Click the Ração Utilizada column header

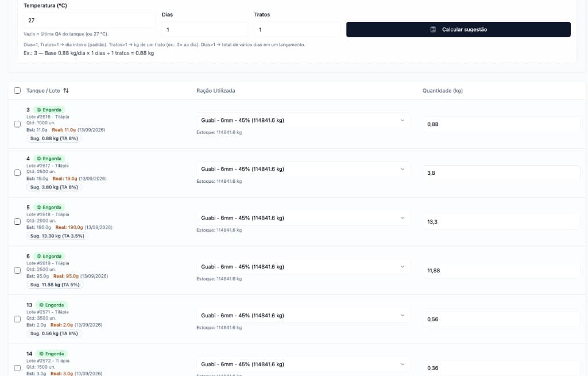click(x=216, y=90)
